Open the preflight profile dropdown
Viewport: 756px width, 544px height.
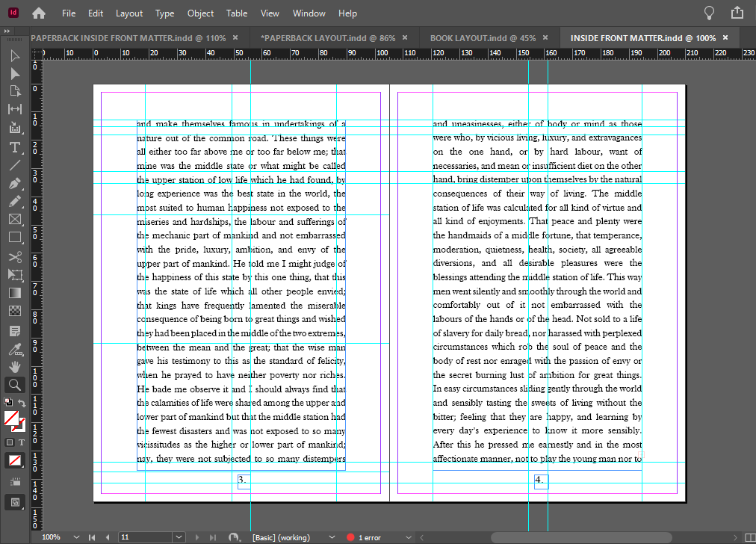click(x=332, y=537)
